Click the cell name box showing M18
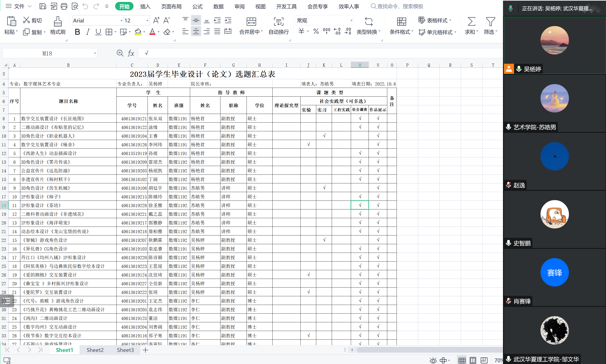Viewport: 606px width, 364px height. click(47, 53)
